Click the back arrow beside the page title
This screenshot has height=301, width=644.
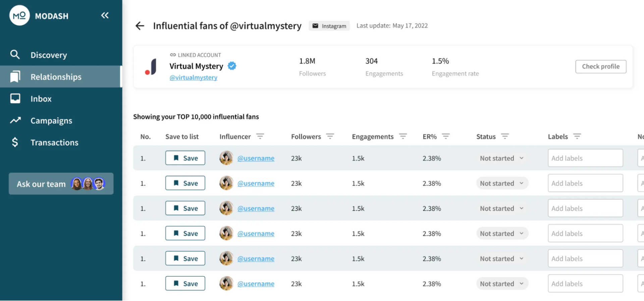click(140, 26)
